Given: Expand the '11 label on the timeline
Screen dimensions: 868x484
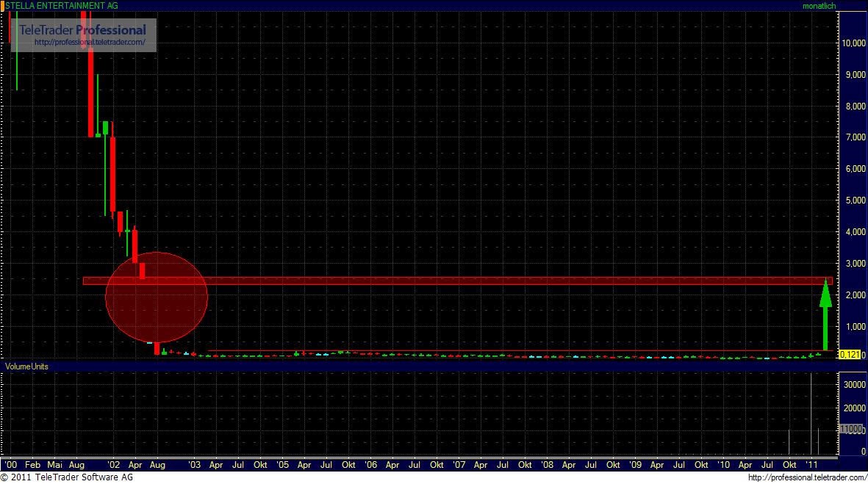Looking at the screenshot, I should 811,465.
